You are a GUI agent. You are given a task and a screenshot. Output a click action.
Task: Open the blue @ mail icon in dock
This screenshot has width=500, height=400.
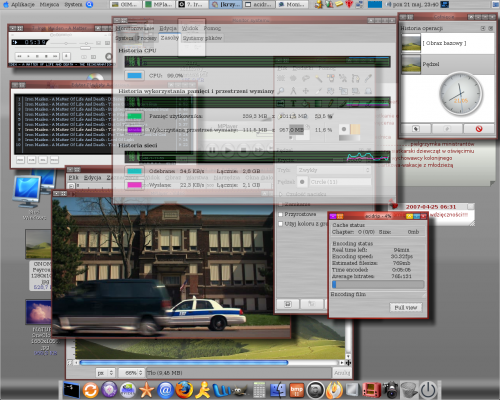click(165, 390)
